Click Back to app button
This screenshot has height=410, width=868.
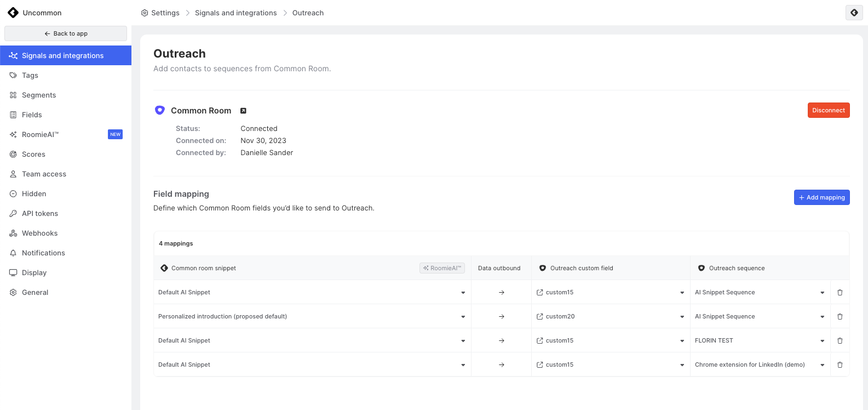[x=66, y=33]
